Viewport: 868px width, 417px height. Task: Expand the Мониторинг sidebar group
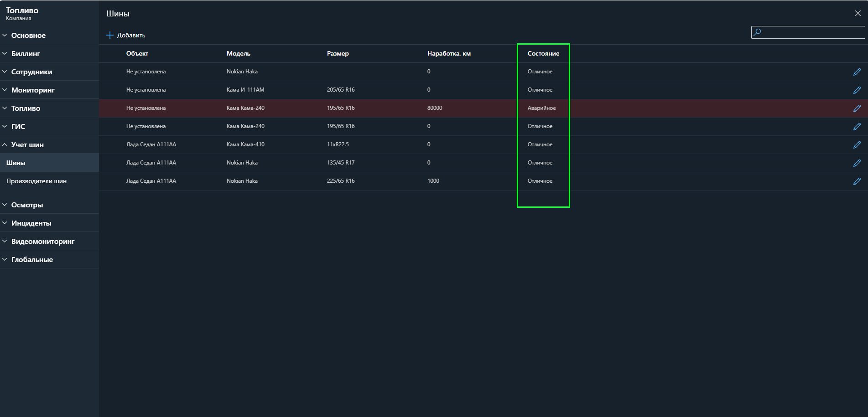[33, 90]
